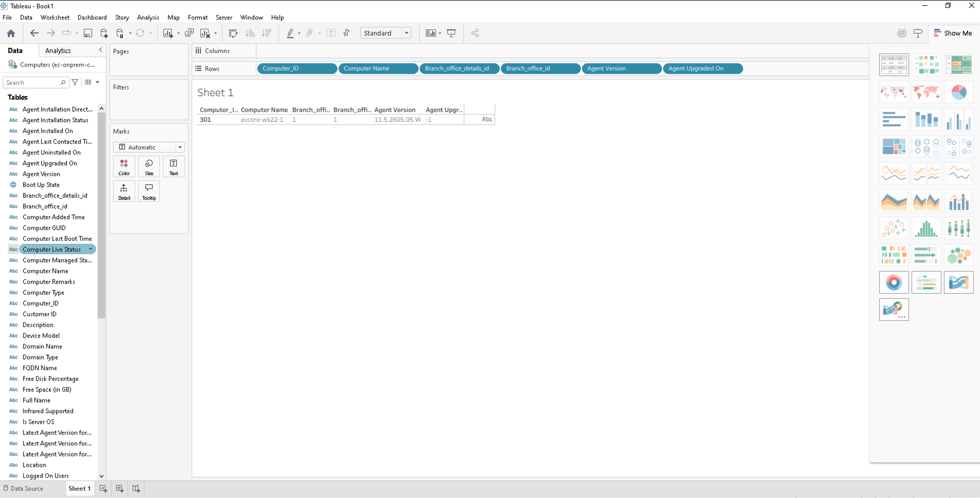Open the Analysis menu
980x498 pixels.
[x=148, y=17]
